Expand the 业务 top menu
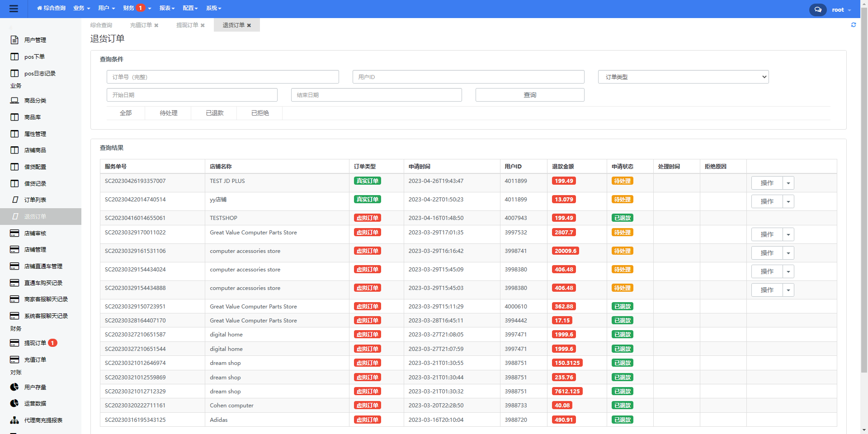The height and width of the screenshot is (434, 868). (x=82, y=8)
